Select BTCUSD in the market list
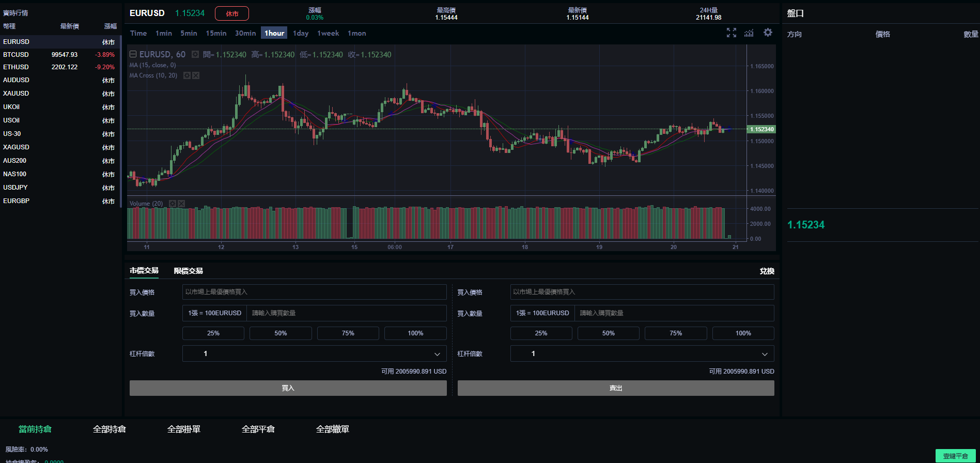The width and height of the screenshot is (980, 463). (16, 54)
